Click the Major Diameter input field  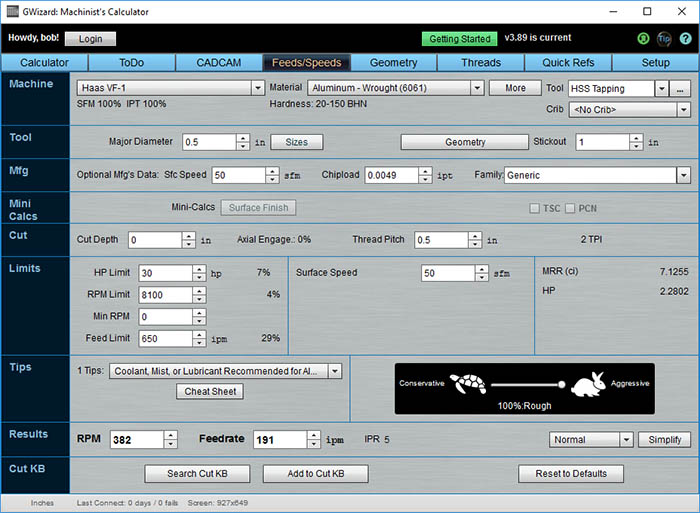(209, 142)
